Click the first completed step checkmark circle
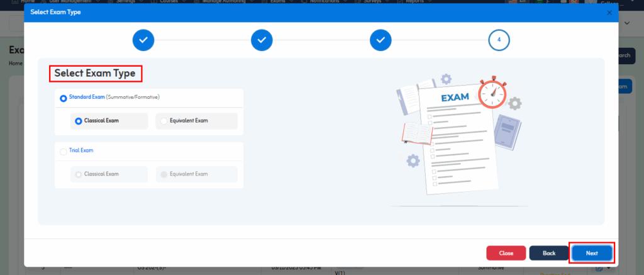The width and height of the screenshot is (644, 275). [x=143, y=40]
